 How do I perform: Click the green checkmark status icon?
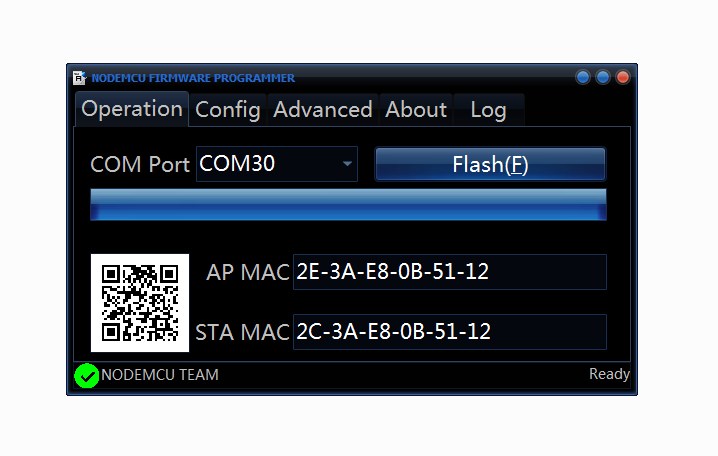[87, 376]
